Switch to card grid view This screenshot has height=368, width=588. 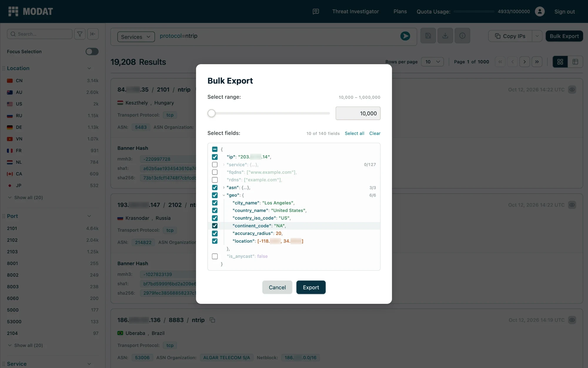pyautogui.click(x=560, y=62)
